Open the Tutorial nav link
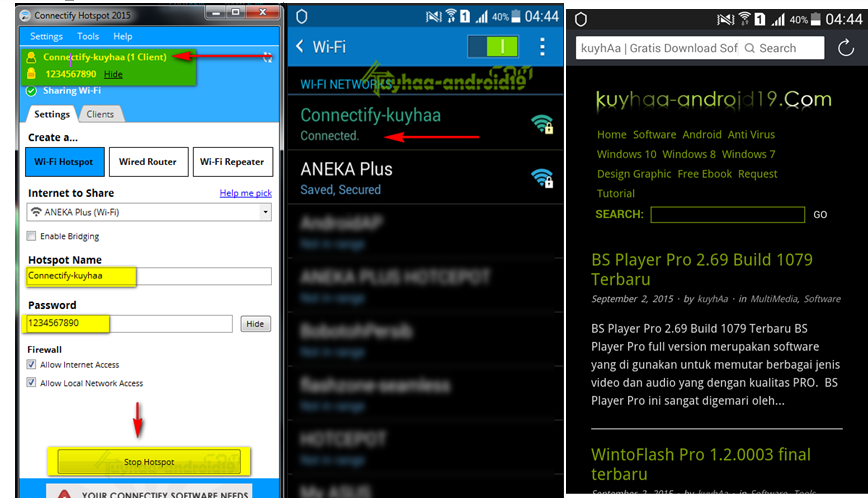The width and height of the screenshot is (868, 498). click(616, 194)
